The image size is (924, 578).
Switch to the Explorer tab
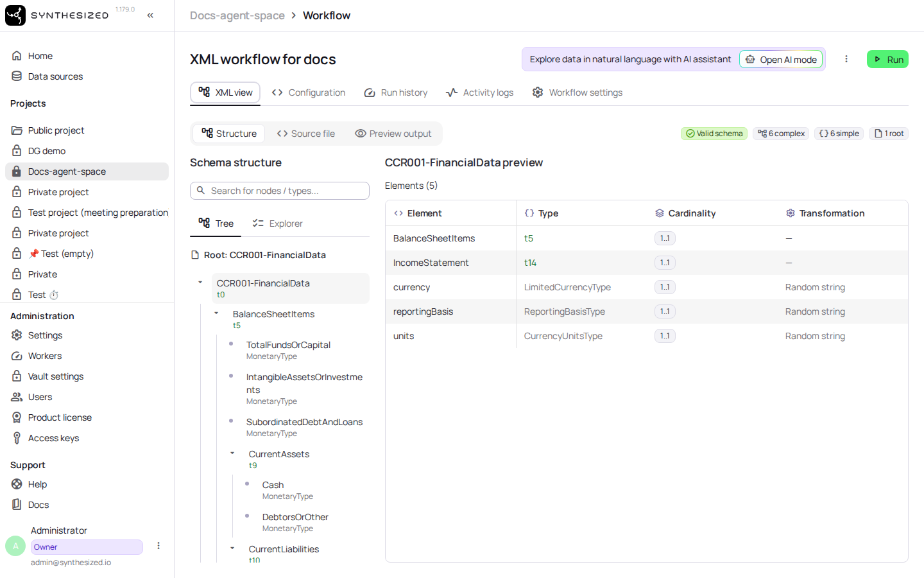278,223
